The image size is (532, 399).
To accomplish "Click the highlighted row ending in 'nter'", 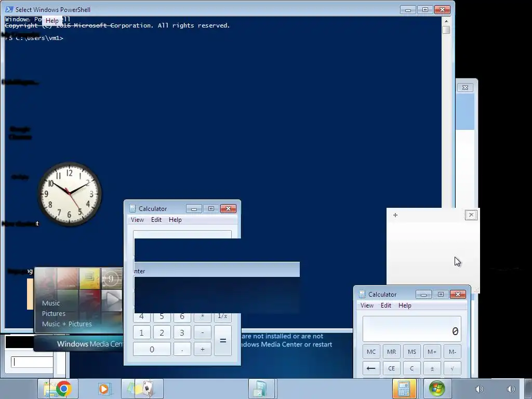I will [x=217, y=270].
